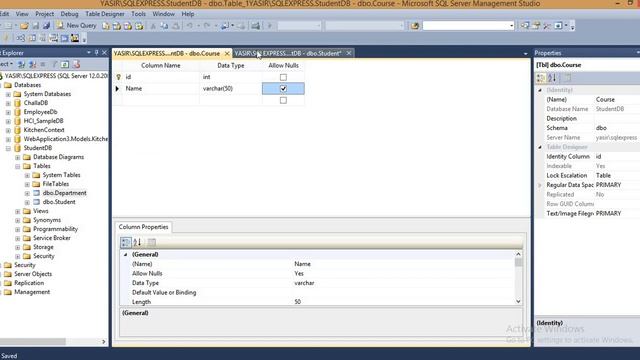Toggle Allow Nulls checkbox in empty row

point(283,100)
